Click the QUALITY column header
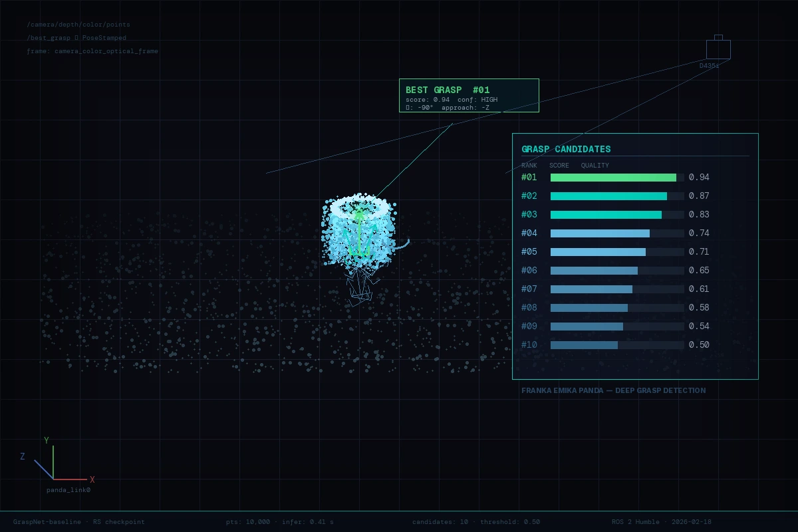Viewport: 798px width, 532px height. (x=595, y=166)
